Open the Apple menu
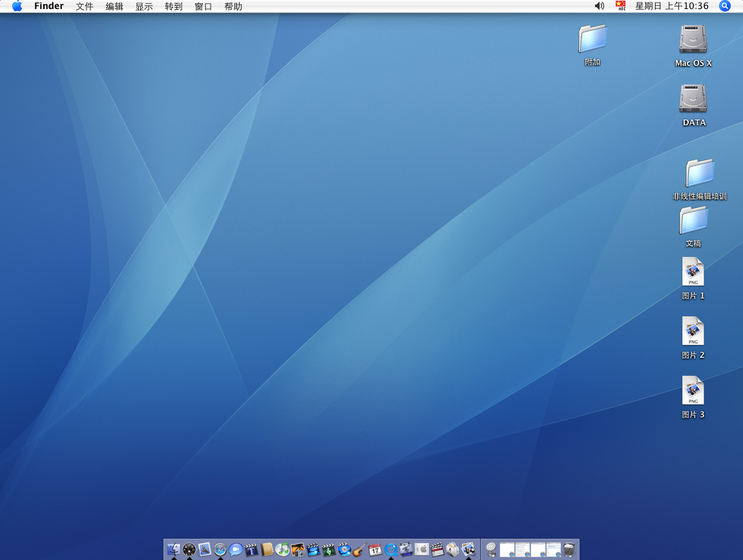 click(x=17, y=6)
